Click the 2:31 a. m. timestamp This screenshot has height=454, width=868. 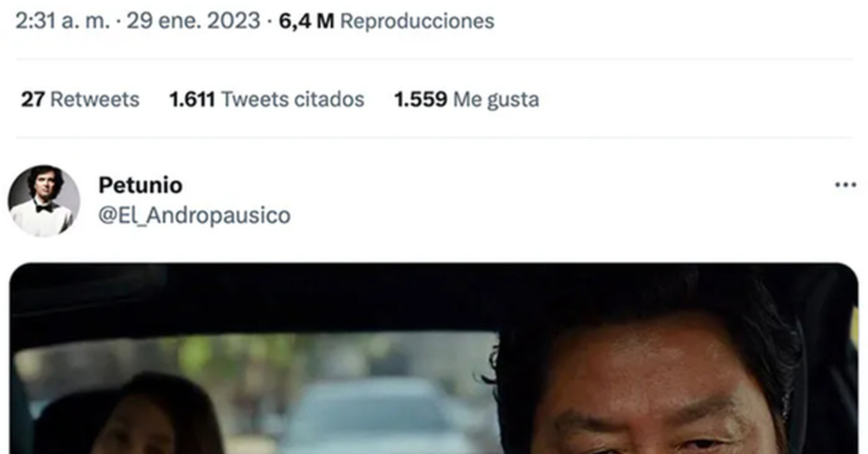[x=63, y=21]
